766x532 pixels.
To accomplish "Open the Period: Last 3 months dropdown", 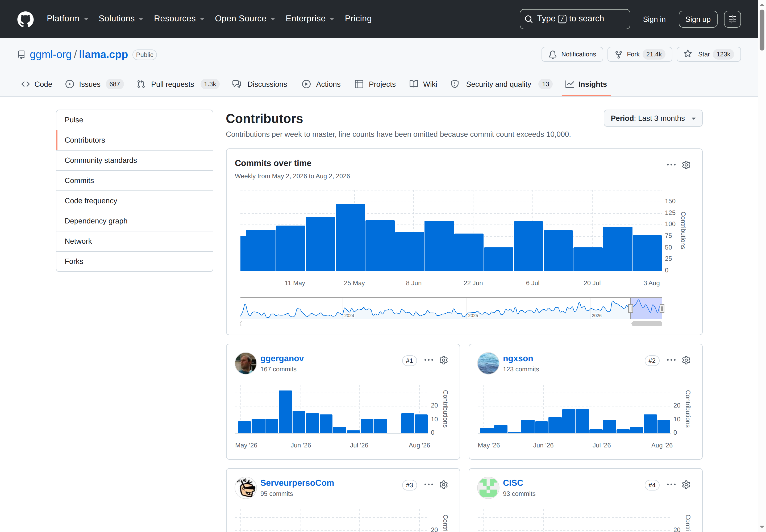I will pyautogui.click(x=653, y=118).
